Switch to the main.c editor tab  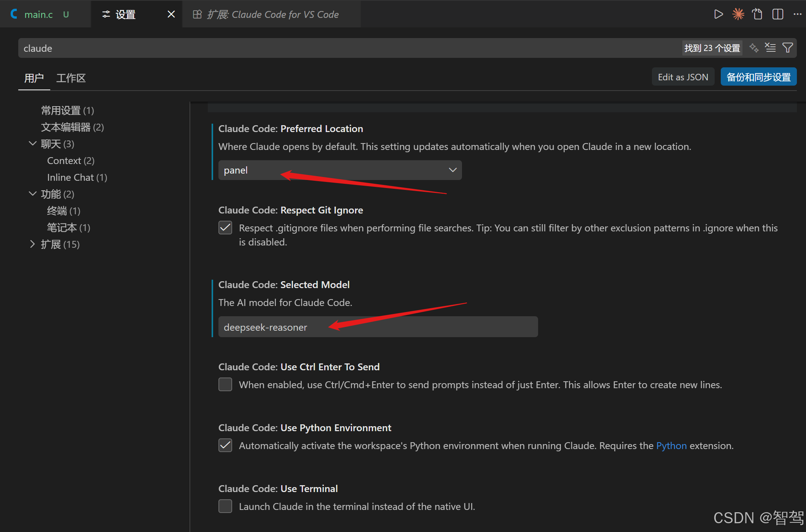tap(38, 14)
